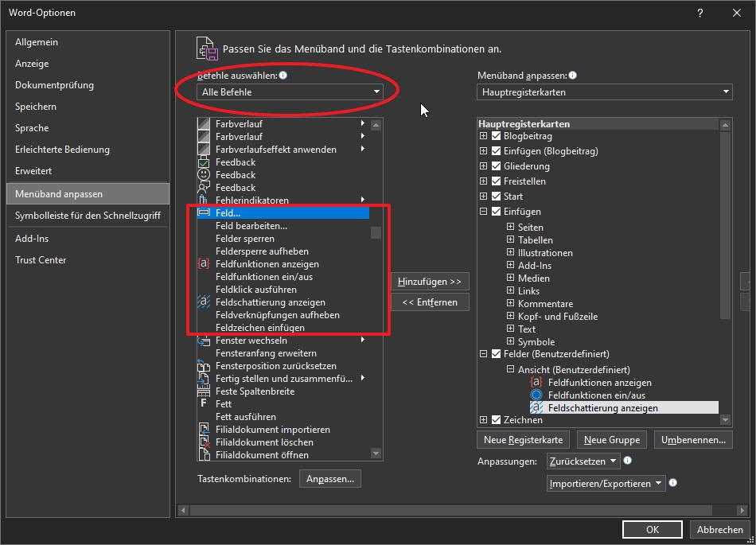Click the Filialdokument importieren icon

(x=204, y=430)
